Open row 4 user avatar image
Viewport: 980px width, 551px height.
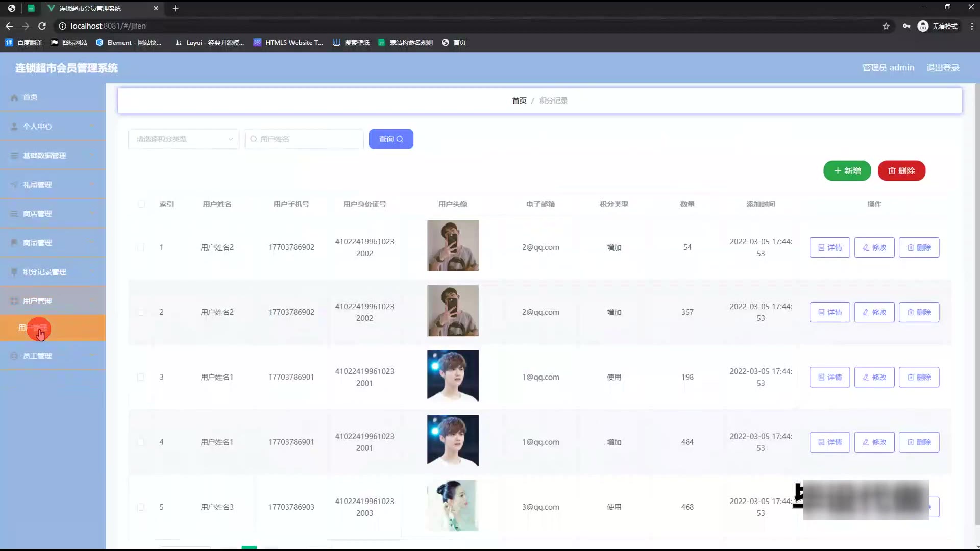click(453, 440)
